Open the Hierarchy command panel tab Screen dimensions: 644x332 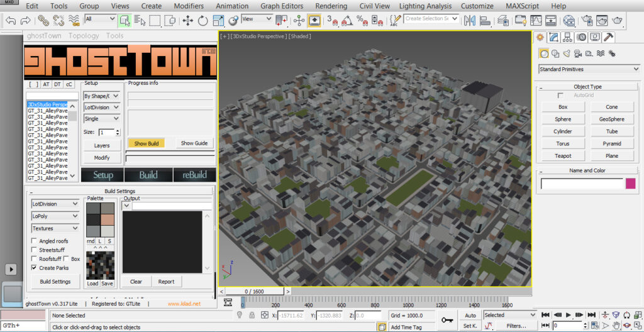568,37
